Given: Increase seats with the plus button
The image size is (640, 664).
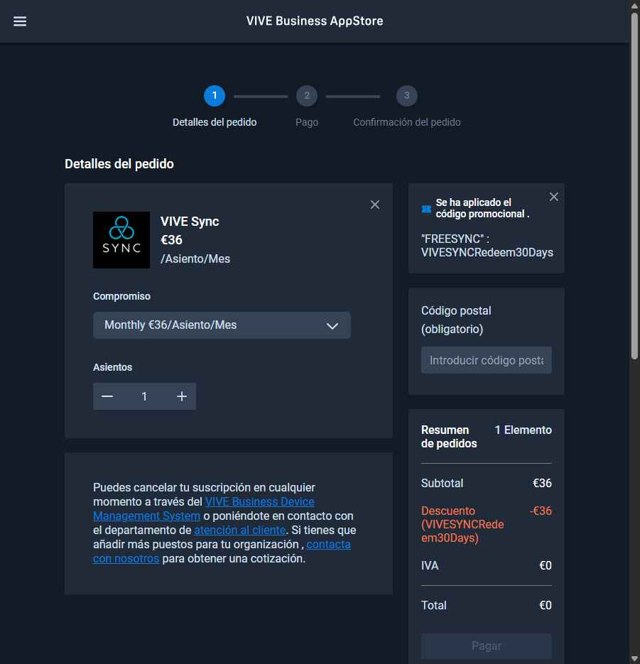Looking at the screenshot, I should 182,396.
